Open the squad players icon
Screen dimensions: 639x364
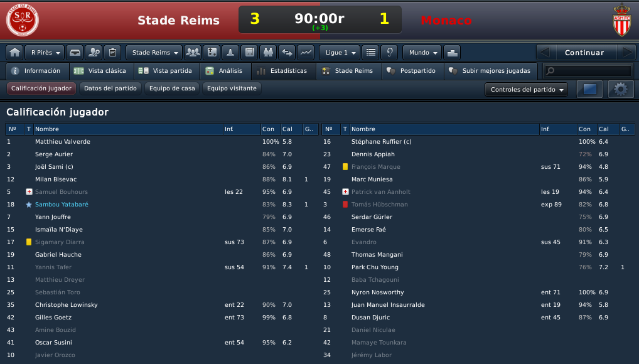[x=193, y=53]
